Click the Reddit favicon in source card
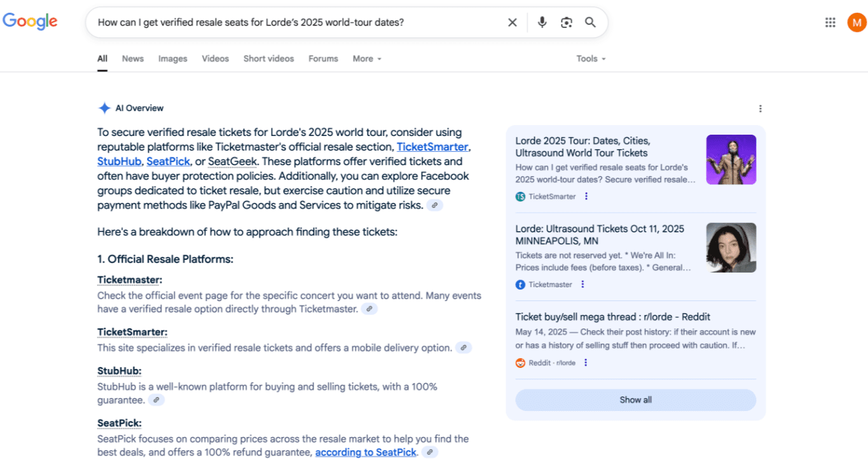Viewport: 868px width, 465px height. [520, 363]
